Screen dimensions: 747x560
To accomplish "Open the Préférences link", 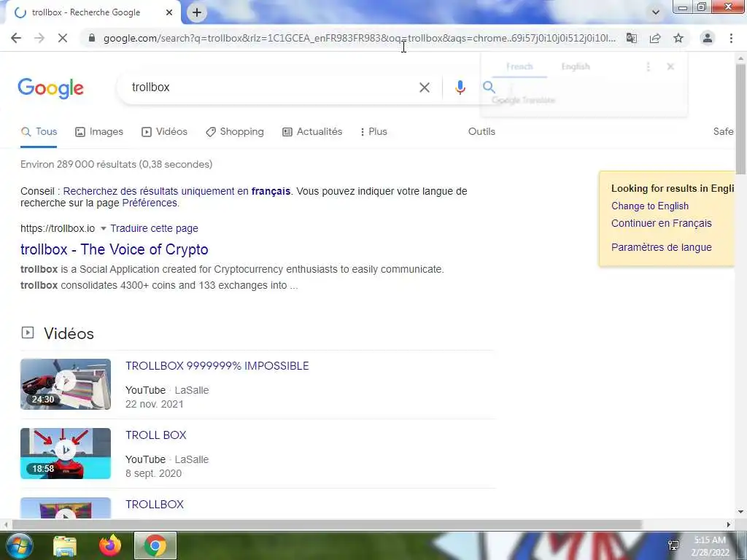I will click(x=150, y=203).
